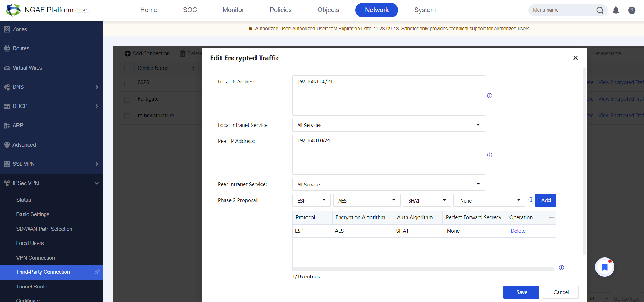The image size is (644, 302).
Task: Click the search magnifier icon
Action: [600, 10]
